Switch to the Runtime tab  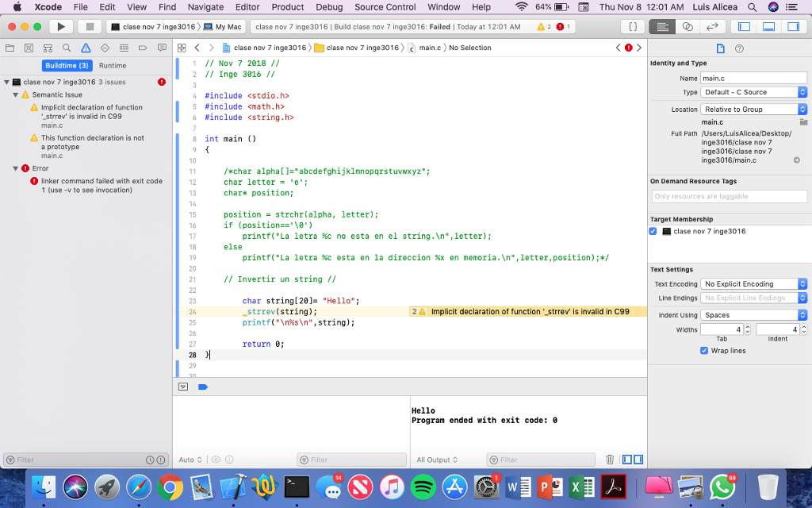tap(111, 65)
